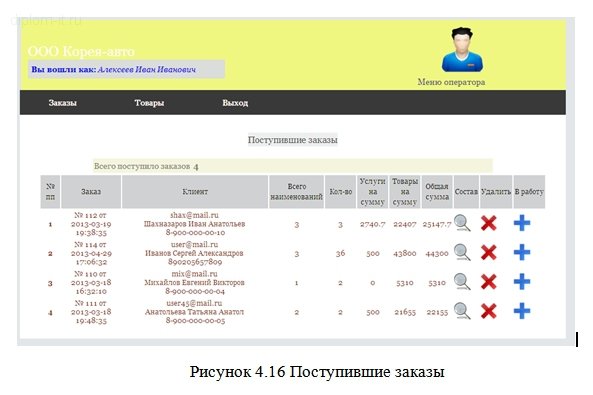Image resolution: width=593 pixels, height=395 pixels.
Task: Click phone 8-900-000-00-04
Action: 195,291
